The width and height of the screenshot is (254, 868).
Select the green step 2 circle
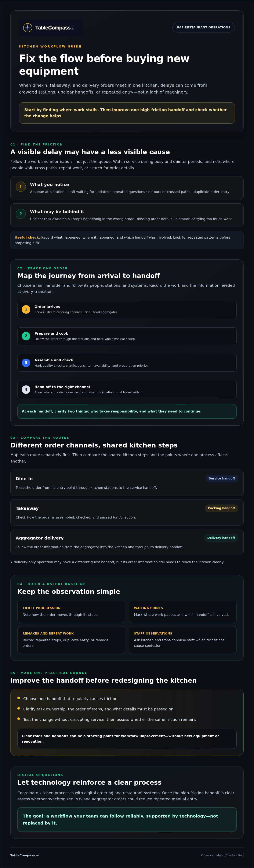pyautogui.click(x=26, y=336)
